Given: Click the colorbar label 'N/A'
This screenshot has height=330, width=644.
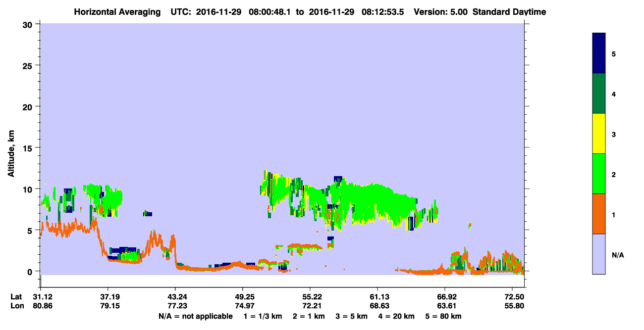Looking at the screenshot, I should (618, 255).
